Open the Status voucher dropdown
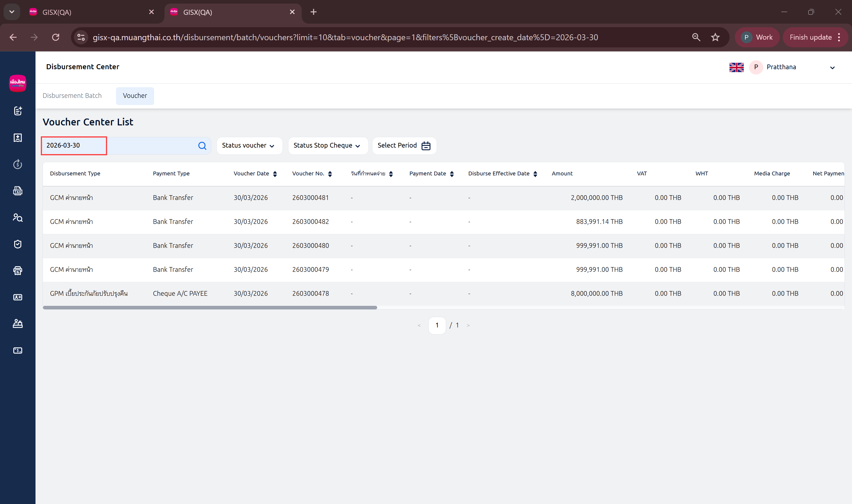The width and height of the screenshot is (852, 504). click(x=249, y=146)
